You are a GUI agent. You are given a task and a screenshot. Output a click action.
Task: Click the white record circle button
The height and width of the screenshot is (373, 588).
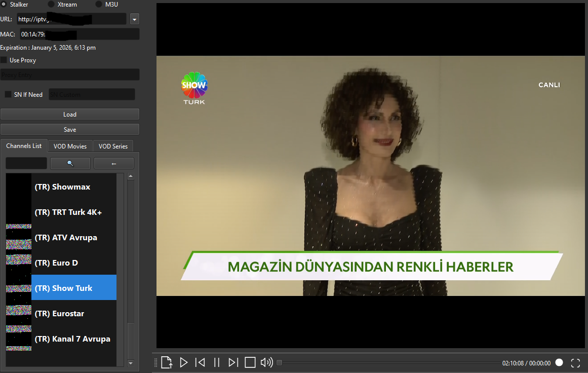click(559, 362)
